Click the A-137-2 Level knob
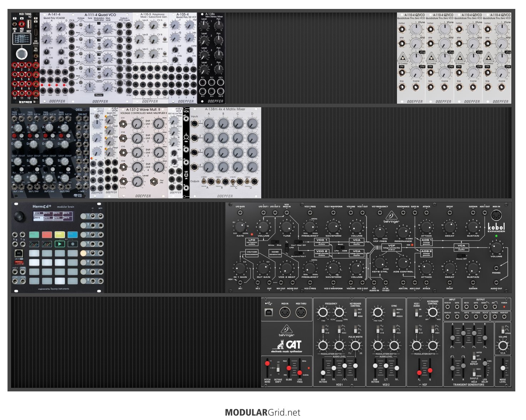The width and height of the screenshot is (526, 420). [137, 181]
